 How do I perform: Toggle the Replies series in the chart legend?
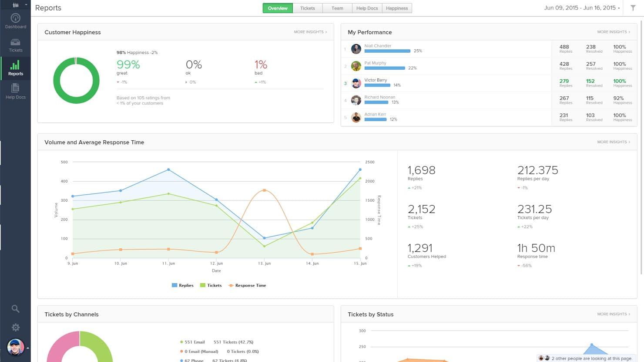point(182,285)
